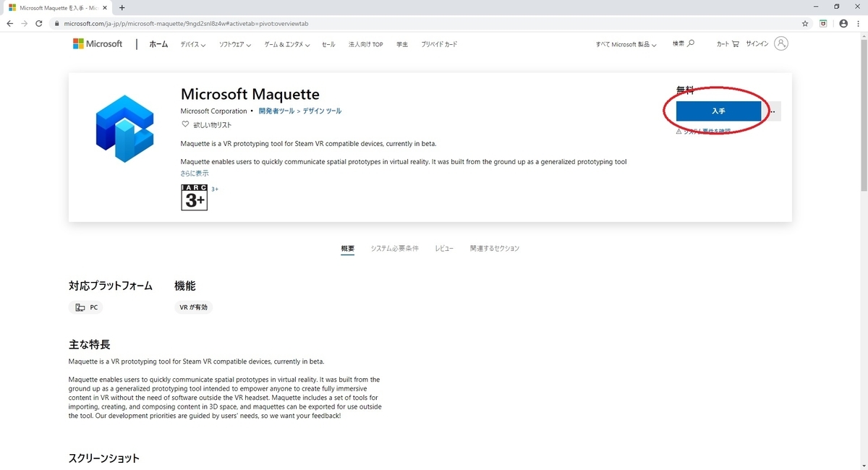Screen dimensions: 868x470
Task: Click the browser forward arrow
Action: (24, 23)
